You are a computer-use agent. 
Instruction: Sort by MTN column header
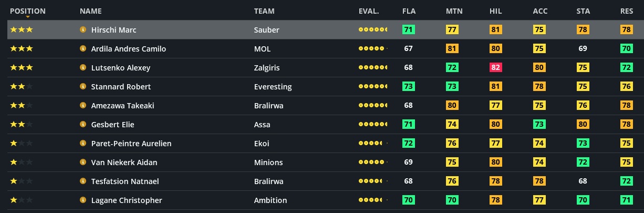click(x=454, y=11)
